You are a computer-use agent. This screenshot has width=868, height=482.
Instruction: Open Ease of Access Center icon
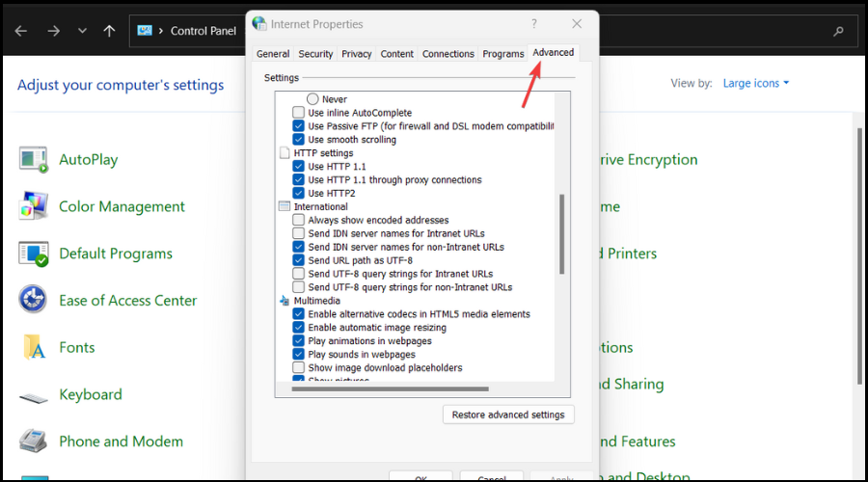pyautogui.click(x=33, y=300)
